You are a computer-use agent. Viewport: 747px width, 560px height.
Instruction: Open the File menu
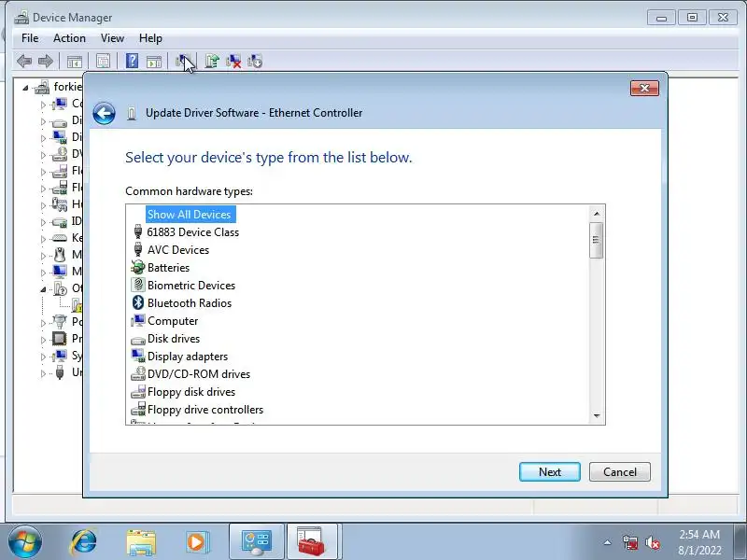tap(30, 38)
